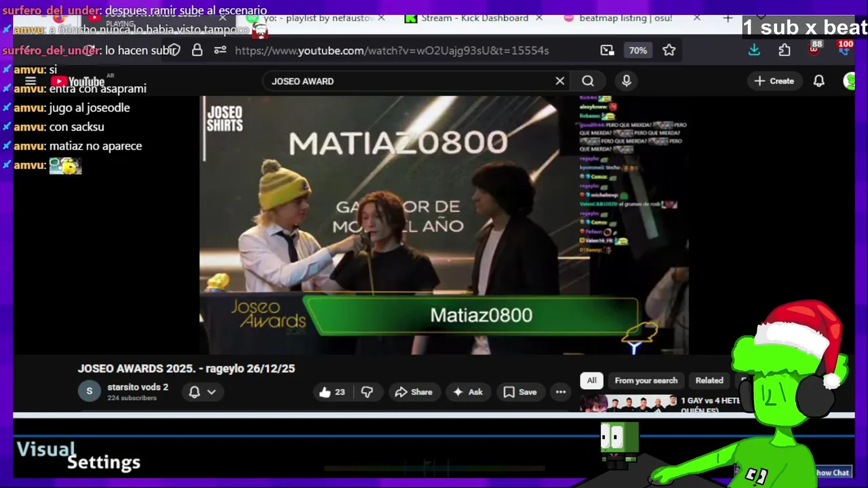Select the Related filter chip
This screenshot has width=868, height=488.
(709, 380)
